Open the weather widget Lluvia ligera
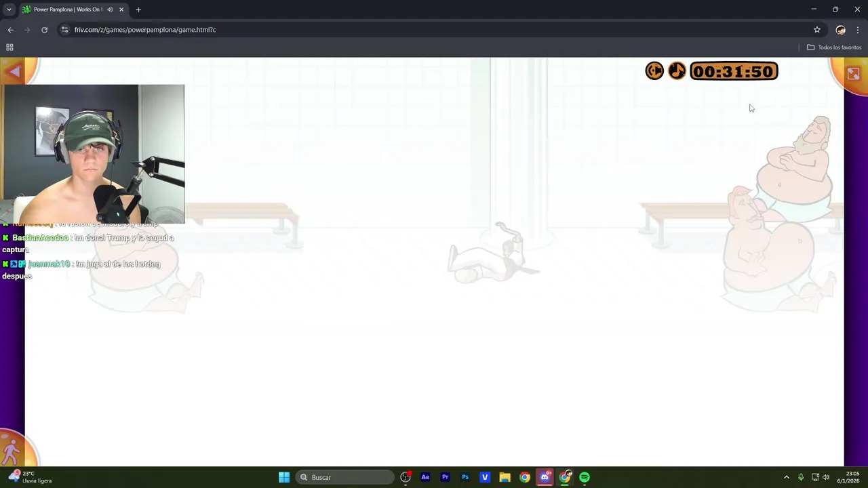This screenshot has width=868, height=488. point(31,477)
